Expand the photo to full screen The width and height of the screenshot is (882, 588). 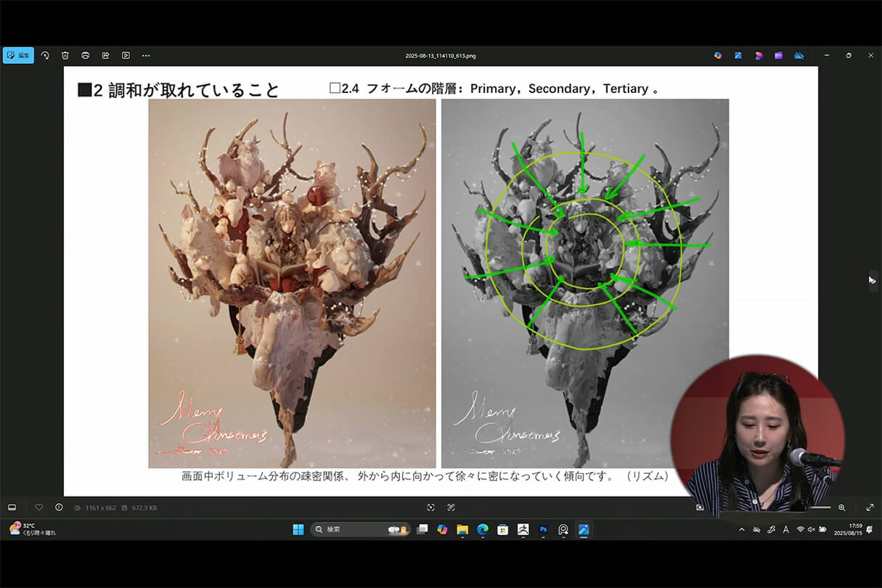click(870, 507)
